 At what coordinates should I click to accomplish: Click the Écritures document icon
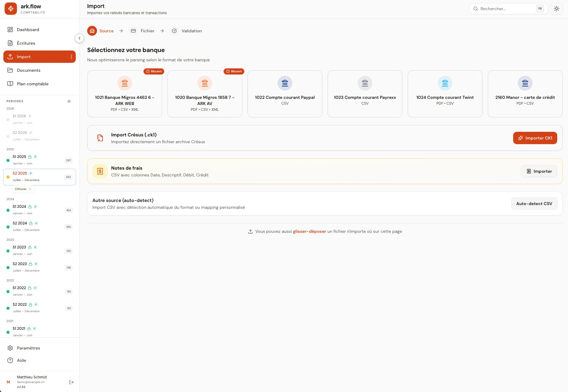tap(10, 43)
